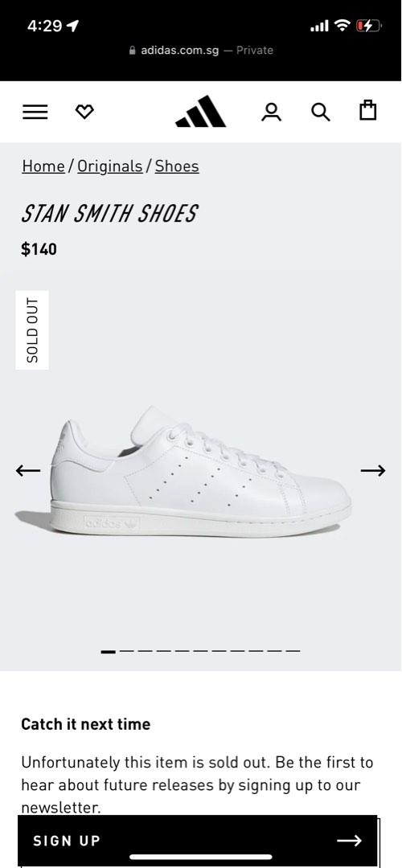Screen dimensions: 402x868
Task: Open the search magnifier icon
Action: coord(321,112)
